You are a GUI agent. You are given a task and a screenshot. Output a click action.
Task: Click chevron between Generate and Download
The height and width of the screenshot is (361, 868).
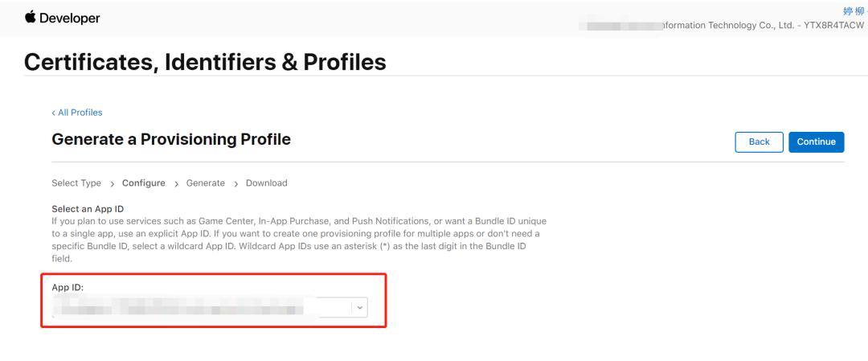(235, 183)
